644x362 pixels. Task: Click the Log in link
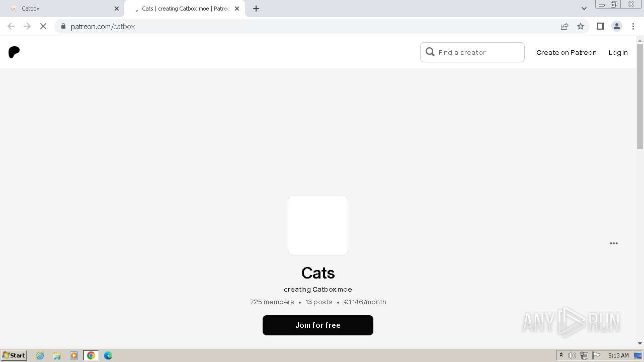coord(618,52)
